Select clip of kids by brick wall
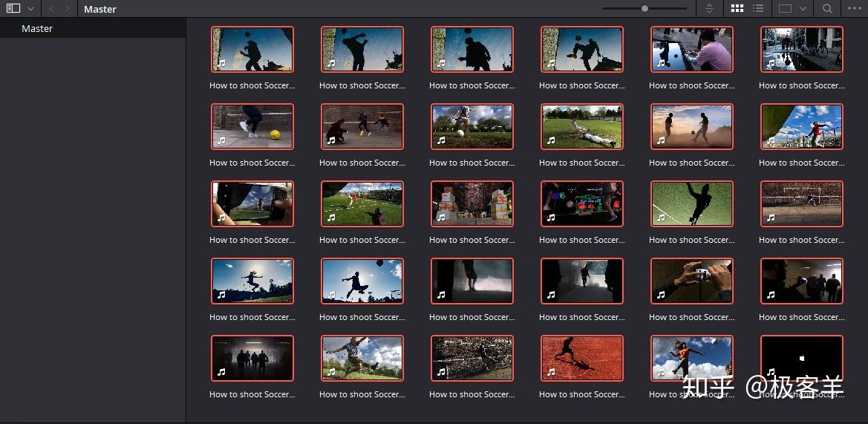The width and height of the screenshot is (868, 424). coord(362,127)
